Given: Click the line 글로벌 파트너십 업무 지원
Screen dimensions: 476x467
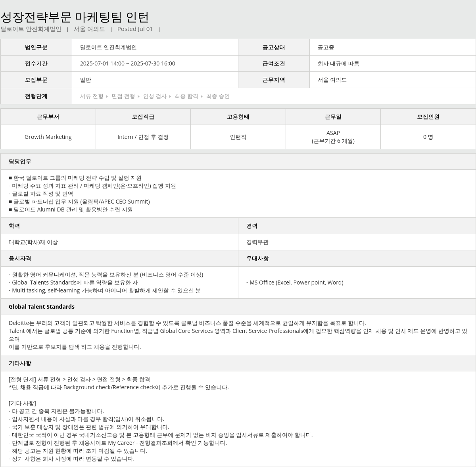Looking at the screenshot, I should coord(79,202).
